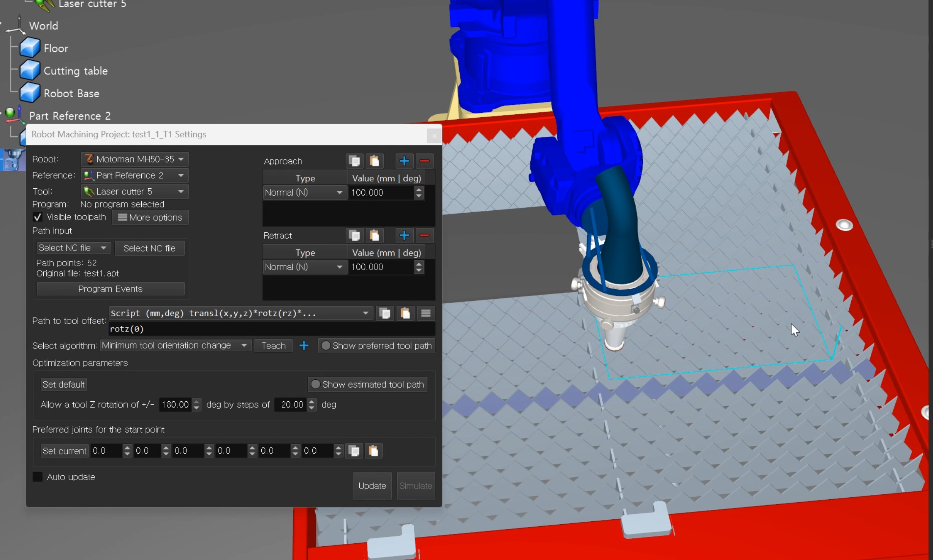The height and width of the screenshot is (560, 933).
Task: Open the Robot Motoman MH50-35 dropdown
Action: 135,159
